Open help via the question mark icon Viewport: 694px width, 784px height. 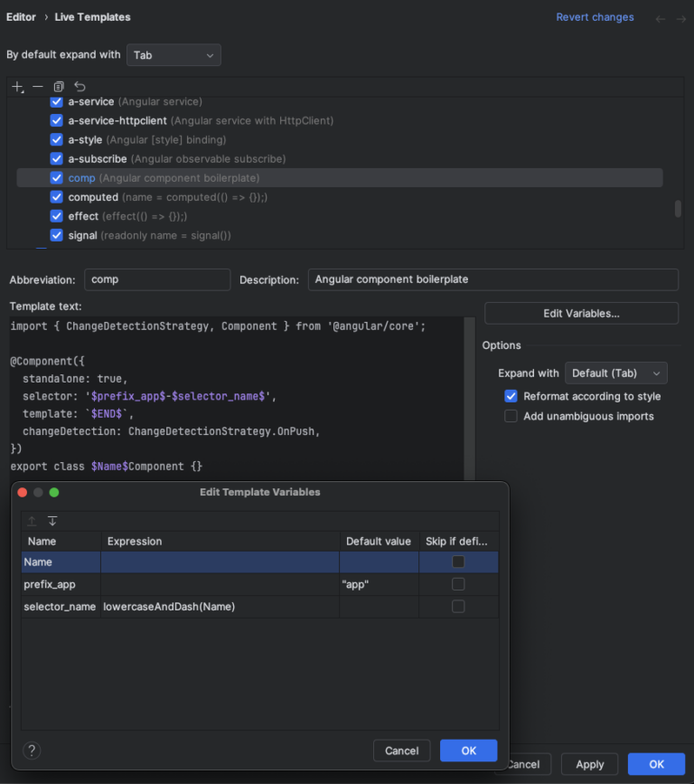[32, 751]
